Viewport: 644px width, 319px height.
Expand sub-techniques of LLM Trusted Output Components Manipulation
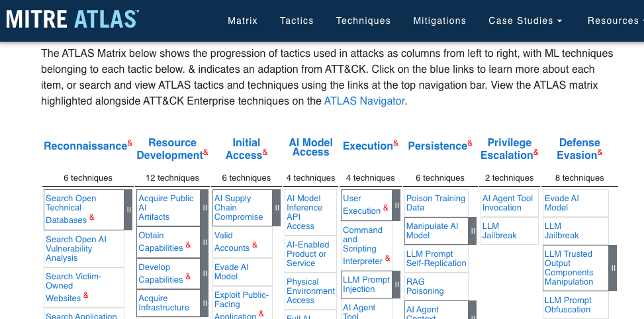[x=613, y=268]
